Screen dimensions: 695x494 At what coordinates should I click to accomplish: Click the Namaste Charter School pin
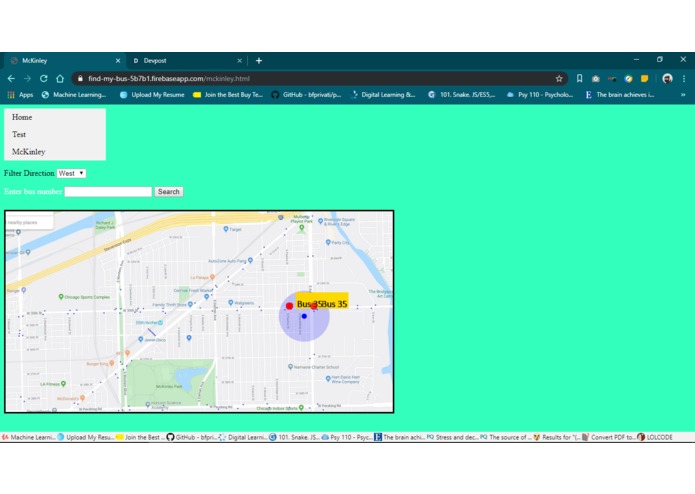pyautogui.click(x=290, y=366)
